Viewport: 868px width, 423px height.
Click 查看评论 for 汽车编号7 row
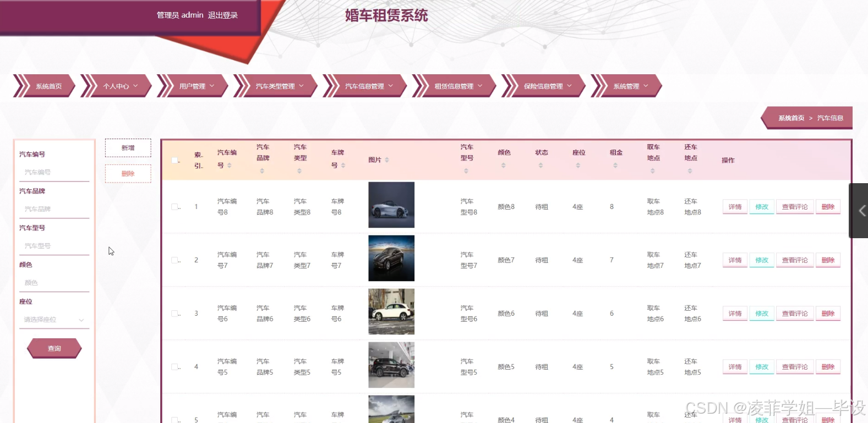tap(795, 260)
